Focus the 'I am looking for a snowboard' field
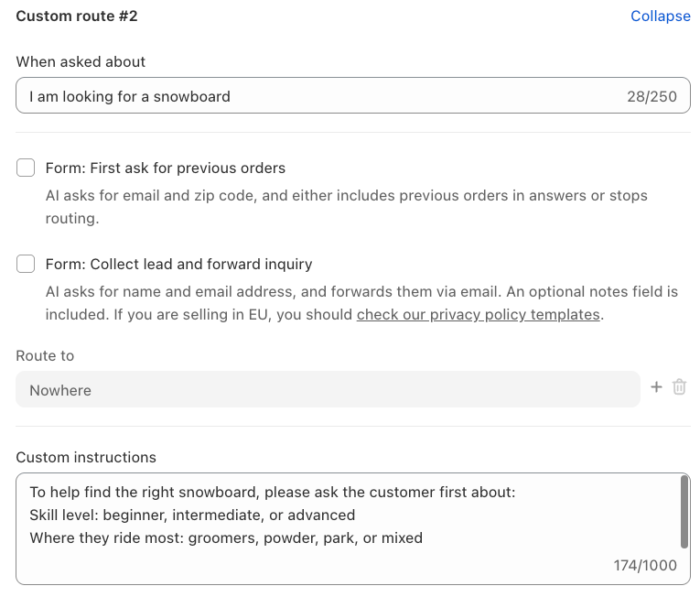 click(x=311, y=96)
